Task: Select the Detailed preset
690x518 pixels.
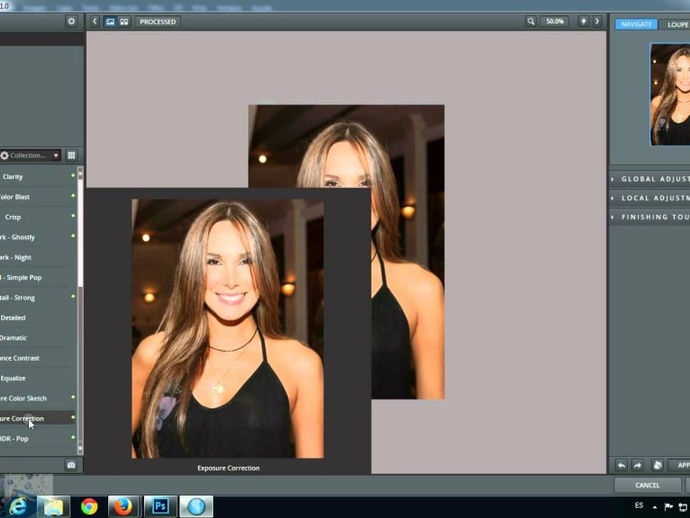Action: point(38,317)
